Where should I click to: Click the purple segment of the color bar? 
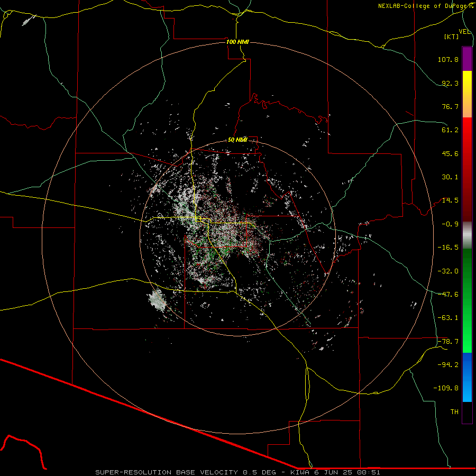click(467, 59)
